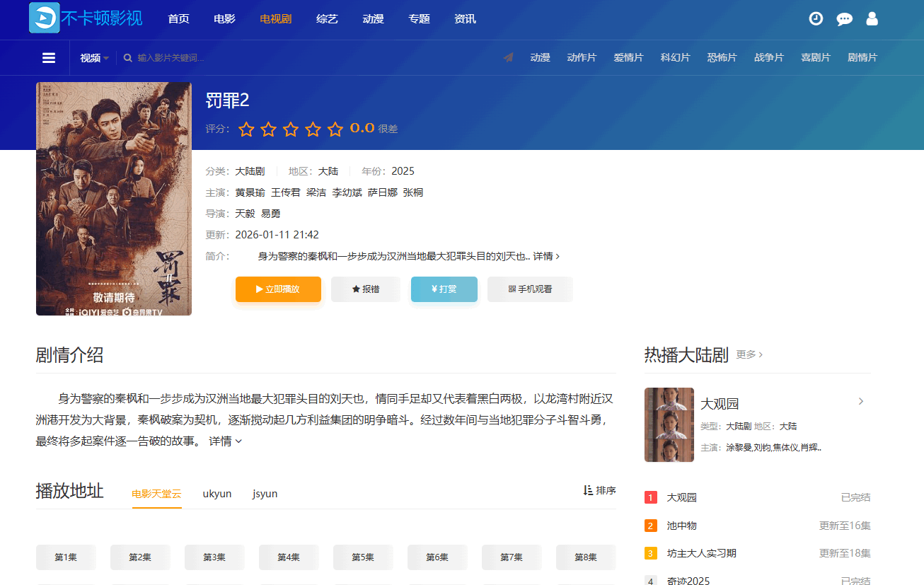Open account via the user profile icon
Viewport: 924px width, 585px height.
coord(872,19)
